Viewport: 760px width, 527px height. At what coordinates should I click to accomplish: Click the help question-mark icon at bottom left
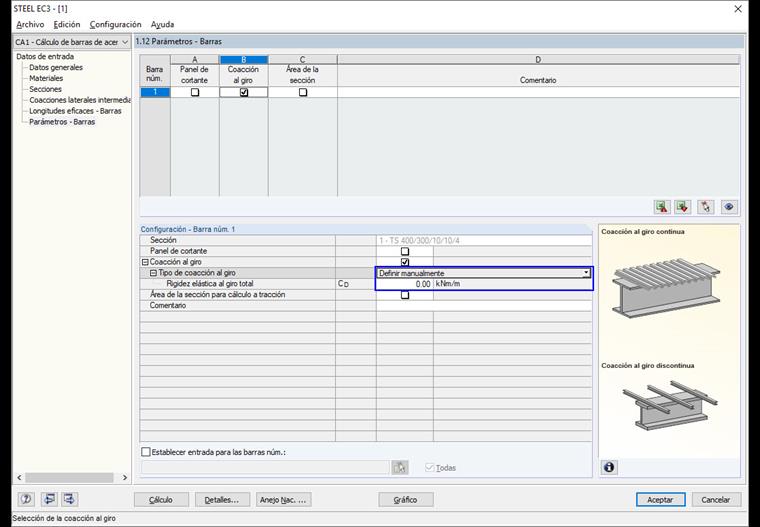[x=27, y=499]
